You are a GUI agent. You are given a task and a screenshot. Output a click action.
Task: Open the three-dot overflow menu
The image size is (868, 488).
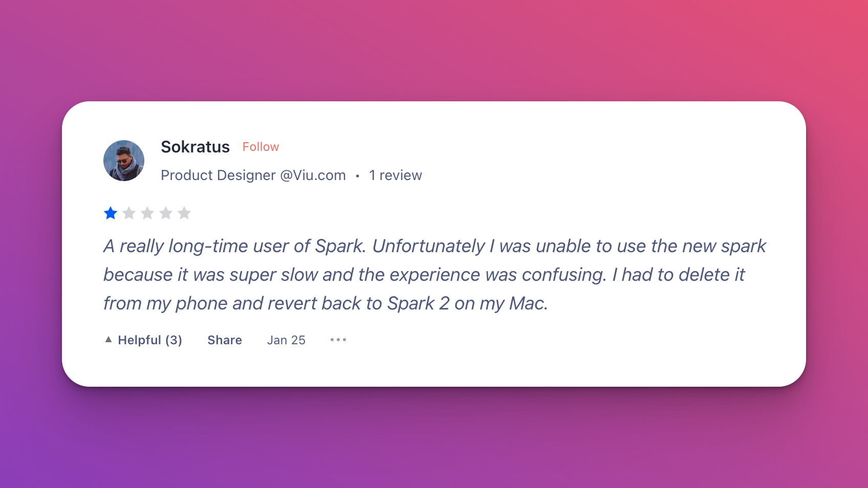pyautogui.click(x=338, y=340)
